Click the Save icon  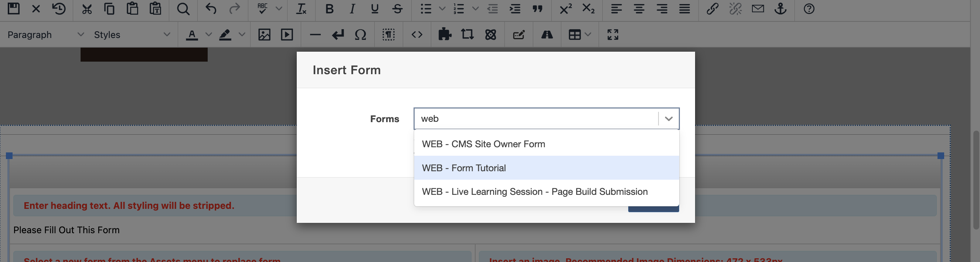pos(14,9)
